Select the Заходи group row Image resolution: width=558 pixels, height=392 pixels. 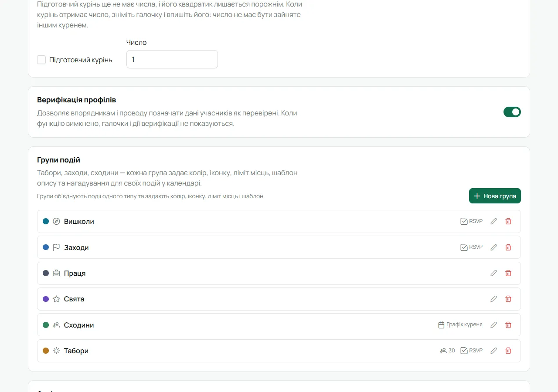click(x=279, y=247)
